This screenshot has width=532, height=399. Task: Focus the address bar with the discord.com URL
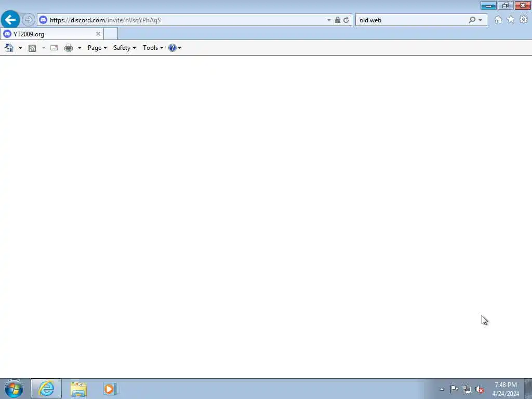pyautogui.click(x=183, y=20)
